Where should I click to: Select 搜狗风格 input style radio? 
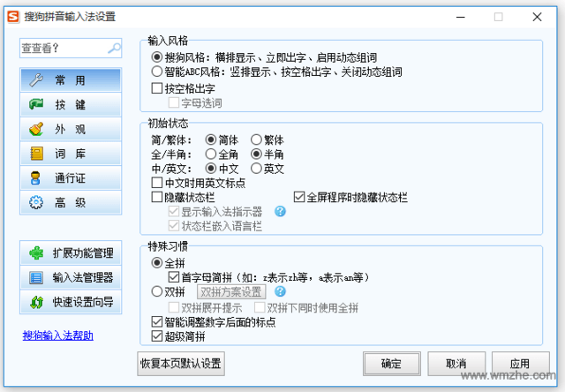(x=157, y=57)
